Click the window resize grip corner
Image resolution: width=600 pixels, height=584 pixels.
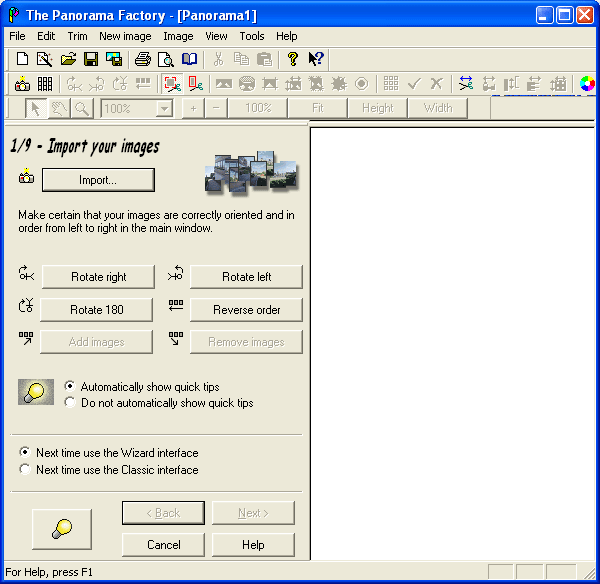tap(589, 573)
